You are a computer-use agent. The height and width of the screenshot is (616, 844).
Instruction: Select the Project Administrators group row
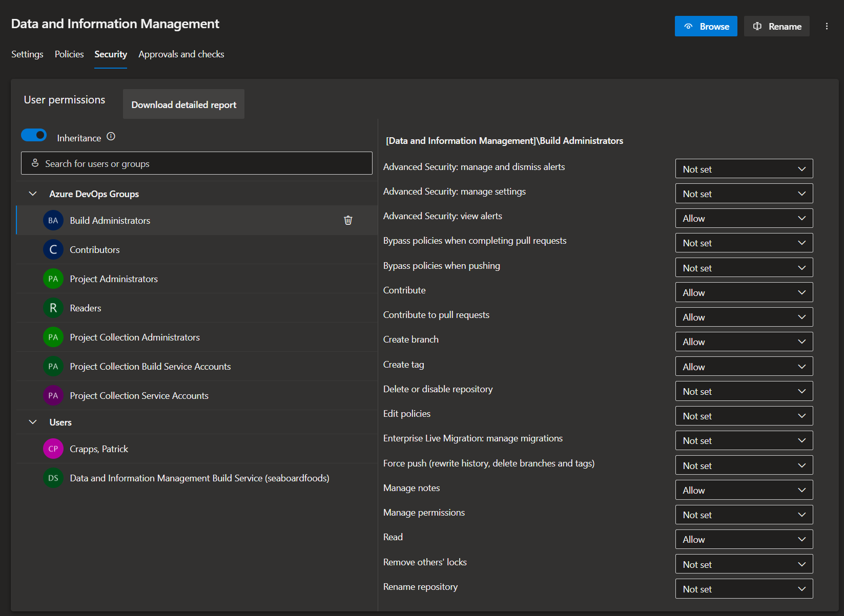pyautogui.click(x=197, y=279)
